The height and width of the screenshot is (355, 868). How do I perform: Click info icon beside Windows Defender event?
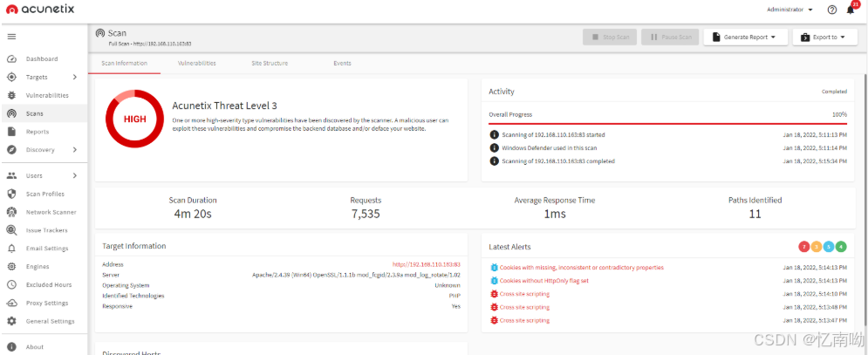pyautogui.click(x=494, y=148)
